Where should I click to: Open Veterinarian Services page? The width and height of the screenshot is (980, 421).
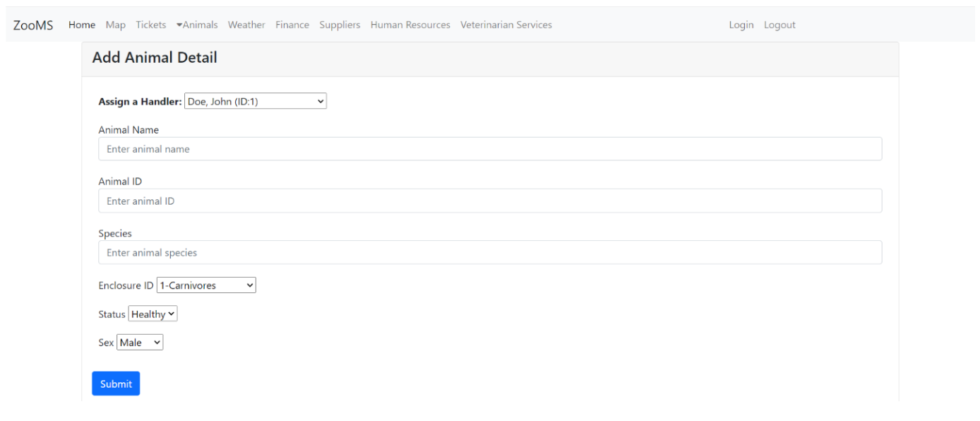pyautogui.click(x=506, y=25)
